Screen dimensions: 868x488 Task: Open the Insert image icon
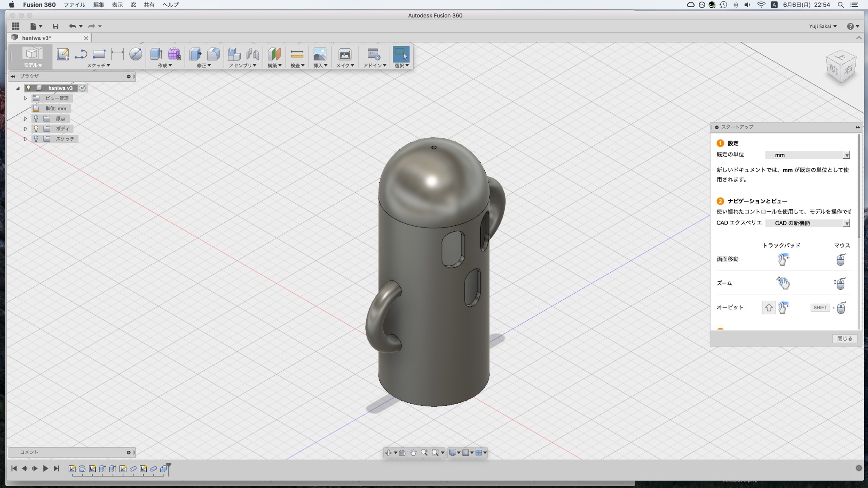click(320, 54)
